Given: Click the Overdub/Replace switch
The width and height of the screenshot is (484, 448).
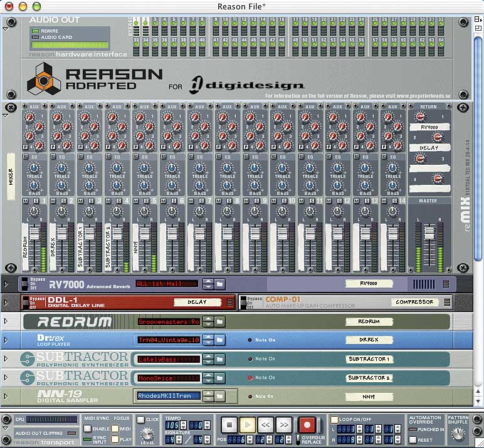Looking at the screenshot, I should coord(298,439).
